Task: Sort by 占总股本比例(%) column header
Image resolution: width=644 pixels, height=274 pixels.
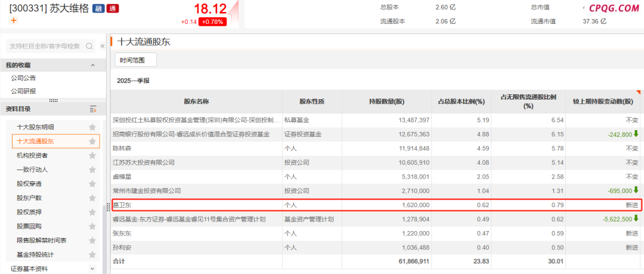Action: (461, 101)
